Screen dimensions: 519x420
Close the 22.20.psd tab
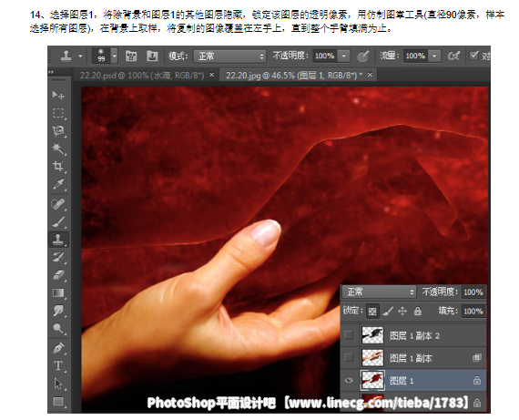(x=212, y=75)
